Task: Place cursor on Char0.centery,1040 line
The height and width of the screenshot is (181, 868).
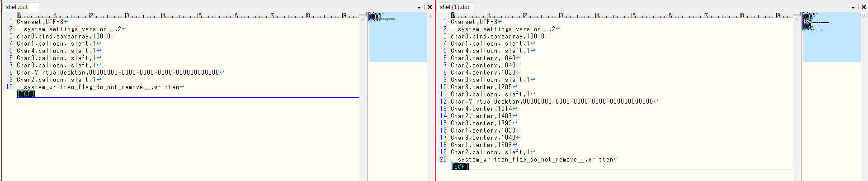Action: pyautogui.click(x=483, y=58)
